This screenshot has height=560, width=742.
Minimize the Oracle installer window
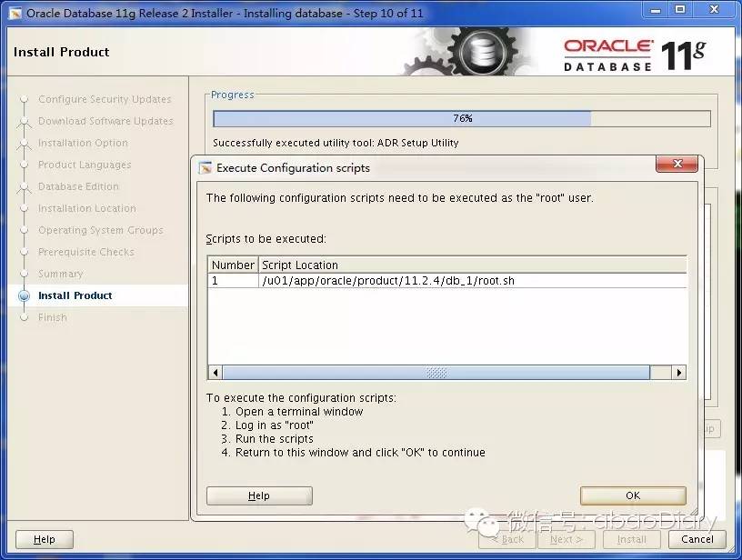[x=656, y=10]
